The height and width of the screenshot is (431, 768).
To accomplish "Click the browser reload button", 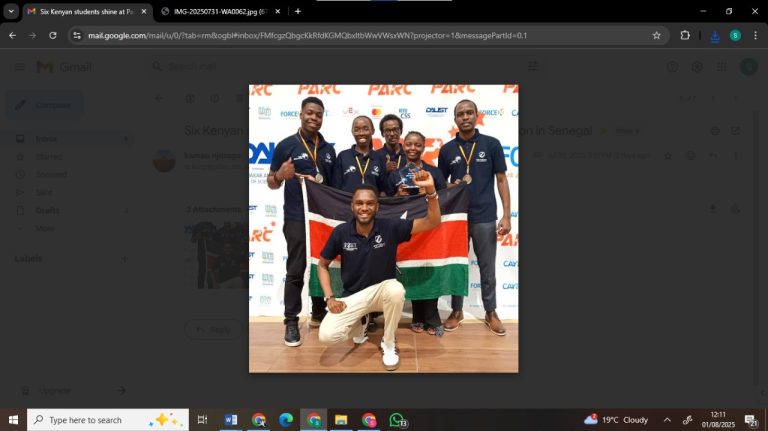I will coord(53,35).
